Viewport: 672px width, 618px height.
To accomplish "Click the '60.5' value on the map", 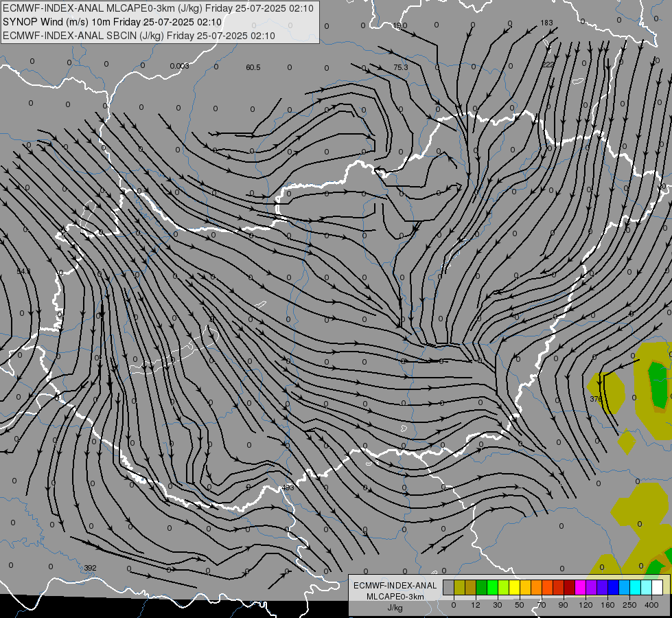I will pyautogui.click(x=253, y=67).
